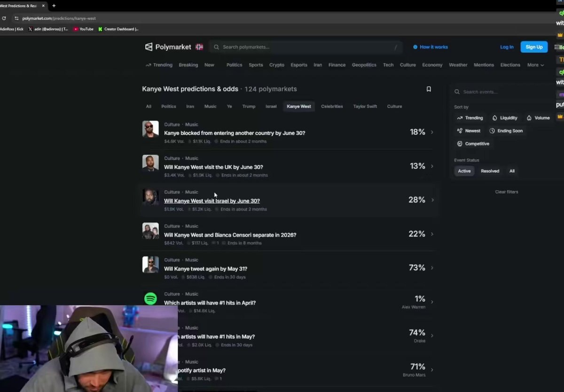Select the Celebrities category tab
This screenshot has width=564, height=392.
pos(332,107)
